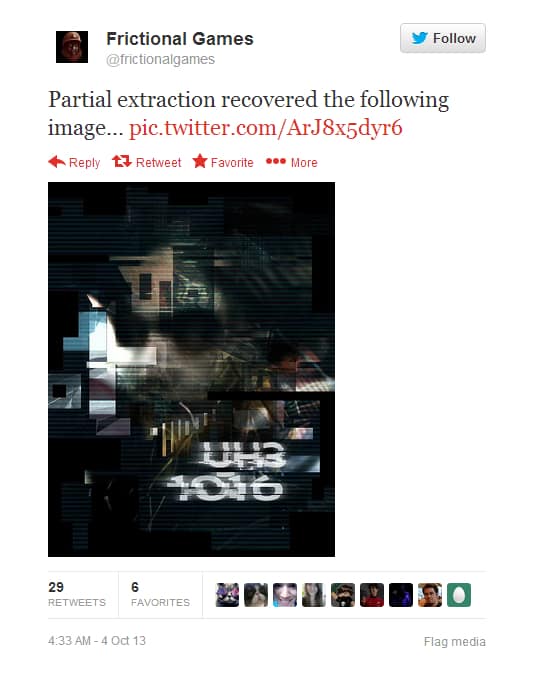This screenshot has height=676, width=534.
Task: Click the Flag media link
Action: [x=455, y=642]
